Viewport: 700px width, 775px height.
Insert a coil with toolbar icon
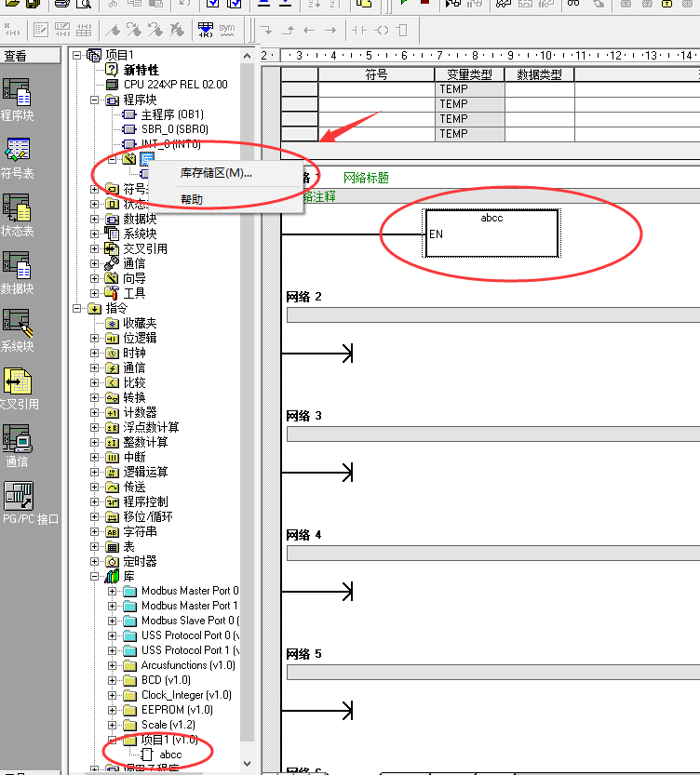click(381, 30)
